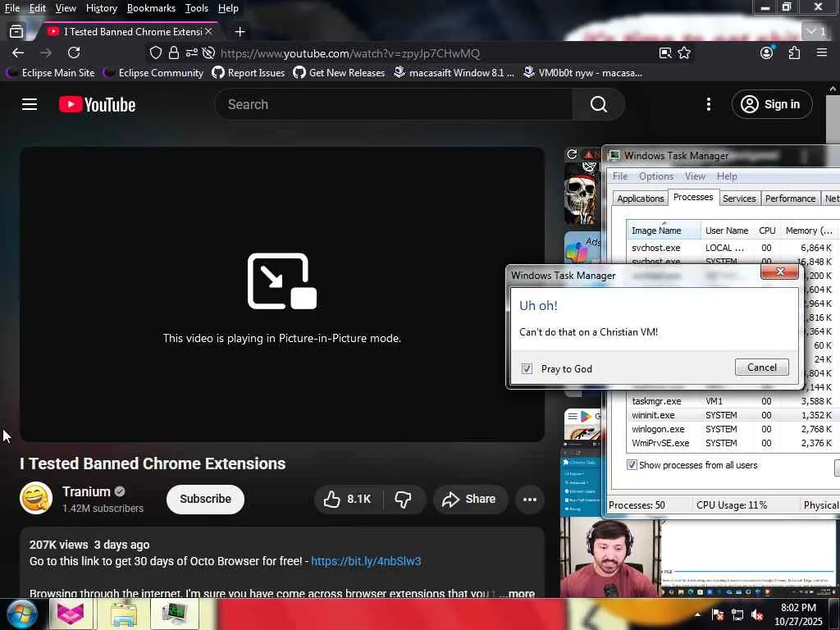
Task: Open the tab overview icon left of tab
Action: coord(16,32)
